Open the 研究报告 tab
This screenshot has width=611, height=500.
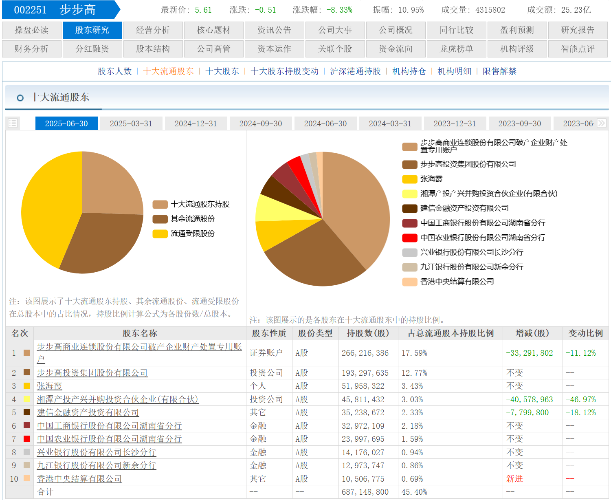pyautogui.click(x=578, y=30)
